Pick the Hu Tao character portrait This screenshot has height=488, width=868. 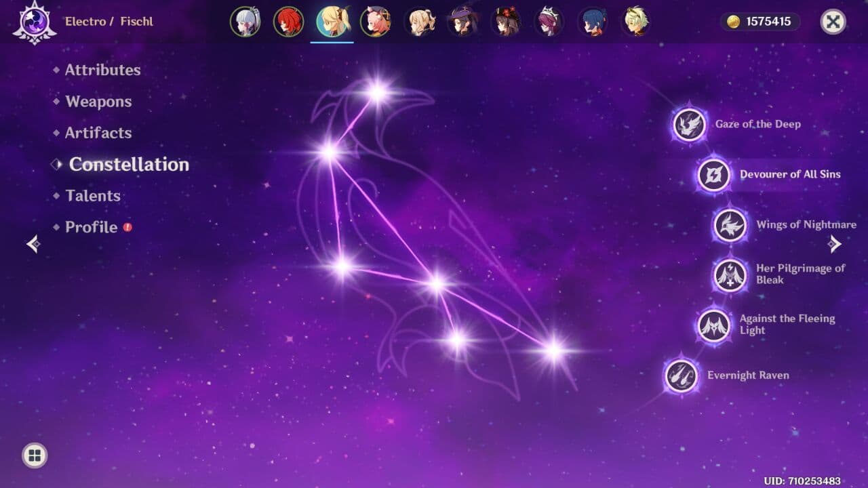(505, 22)
